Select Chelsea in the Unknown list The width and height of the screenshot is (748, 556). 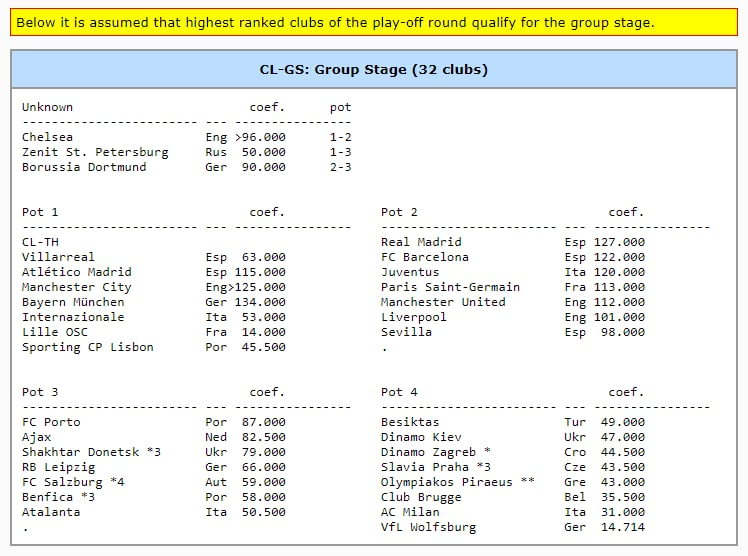tap(47, 137)
